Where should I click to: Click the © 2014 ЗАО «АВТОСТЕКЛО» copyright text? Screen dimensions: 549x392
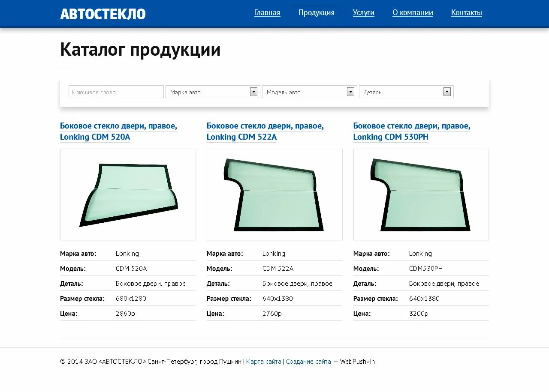[103, 362]
